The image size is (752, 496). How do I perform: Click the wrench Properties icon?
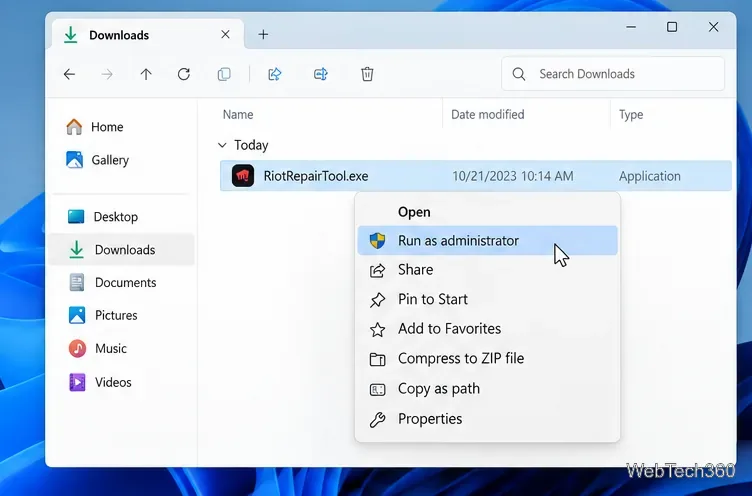377,420
